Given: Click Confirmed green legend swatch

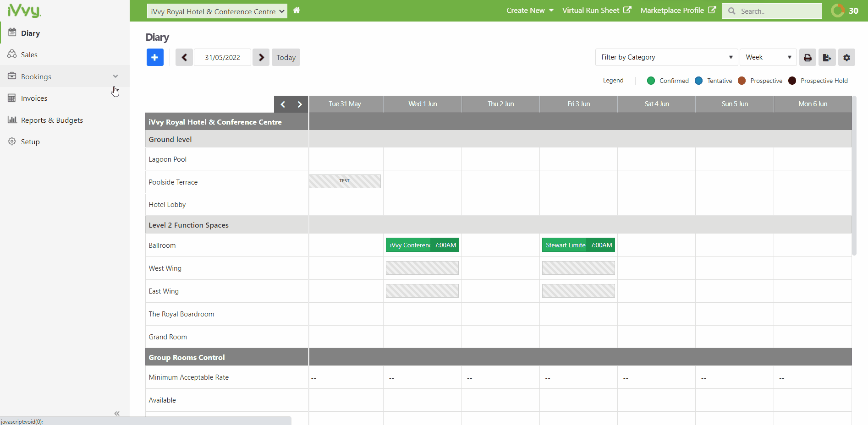Looking at the screenshot, I should point(651,81).
